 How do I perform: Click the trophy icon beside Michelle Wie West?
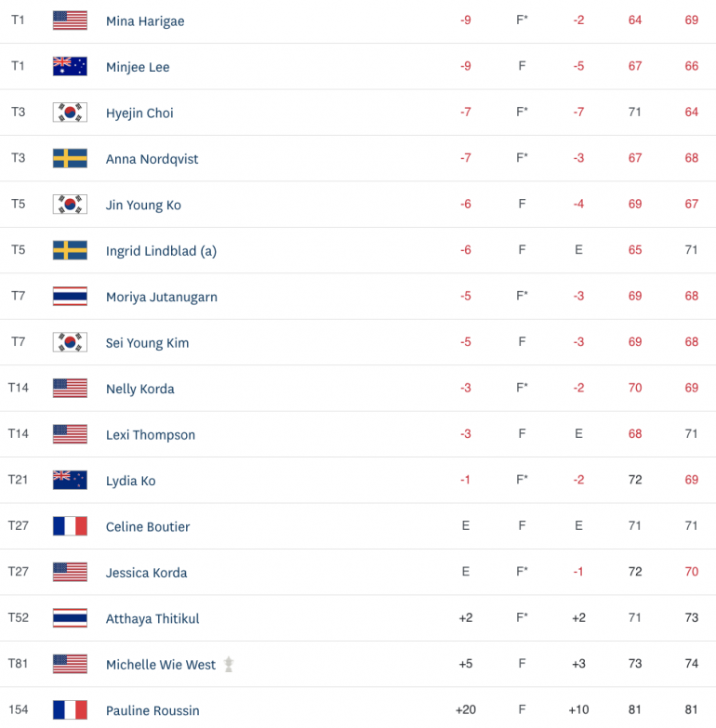(229, 665)
